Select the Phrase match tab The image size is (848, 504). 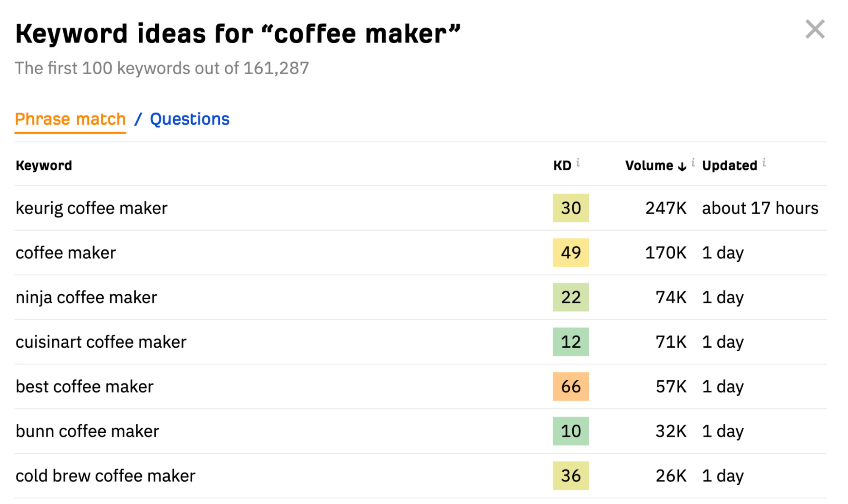click(x=70, y=119)
